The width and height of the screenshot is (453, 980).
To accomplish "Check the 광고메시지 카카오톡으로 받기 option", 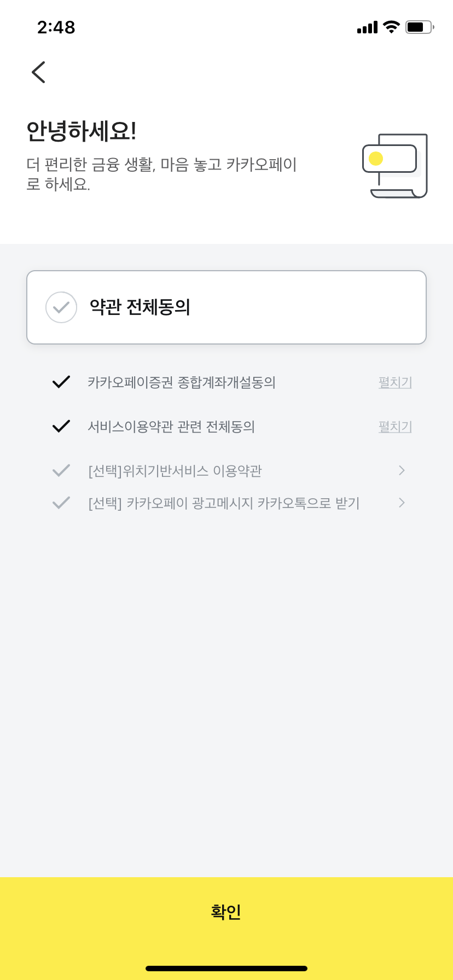I will pos(61,503).
